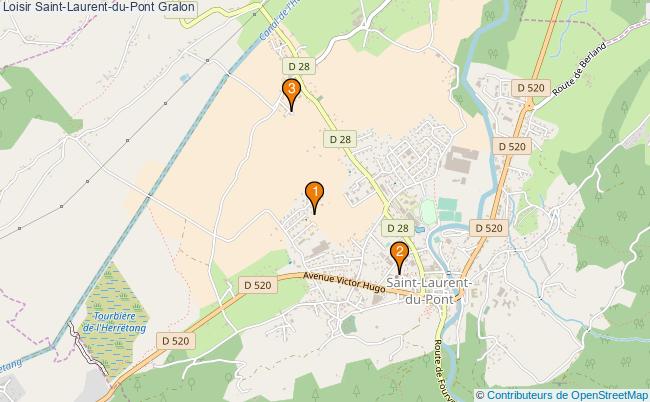Screen dimensions: 650x402
Task: Select orange map marker number 1
Action: tap(314, 198)
